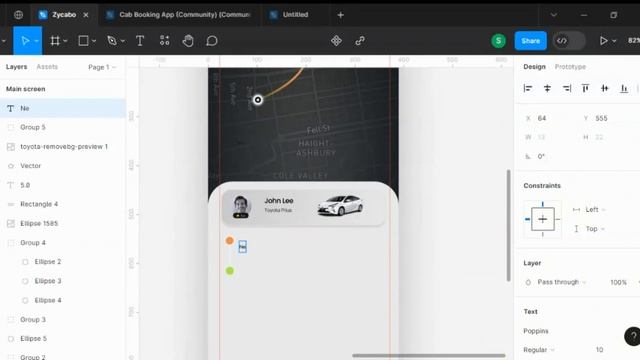Select the Rectangle 4 layer
The width and height of the screenshot is (640, 360).
[63, 204]
